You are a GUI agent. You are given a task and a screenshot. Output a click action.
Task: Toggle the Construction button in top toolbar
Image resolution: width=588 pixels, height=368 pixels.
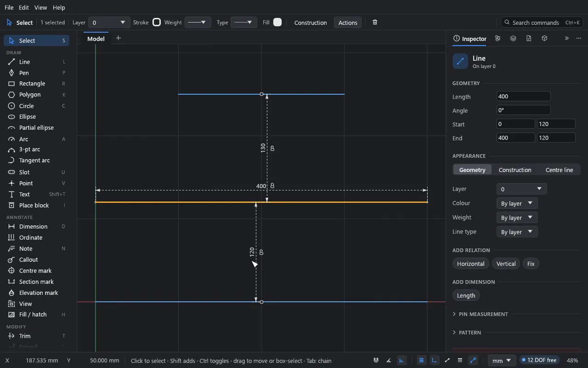point(311,23)
